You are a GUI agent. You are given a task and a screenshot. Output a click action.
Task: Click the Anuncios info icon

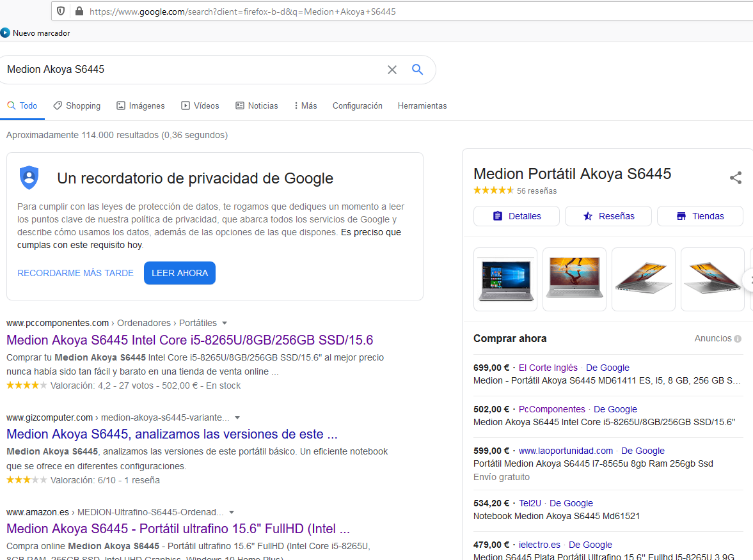point(738,339)
